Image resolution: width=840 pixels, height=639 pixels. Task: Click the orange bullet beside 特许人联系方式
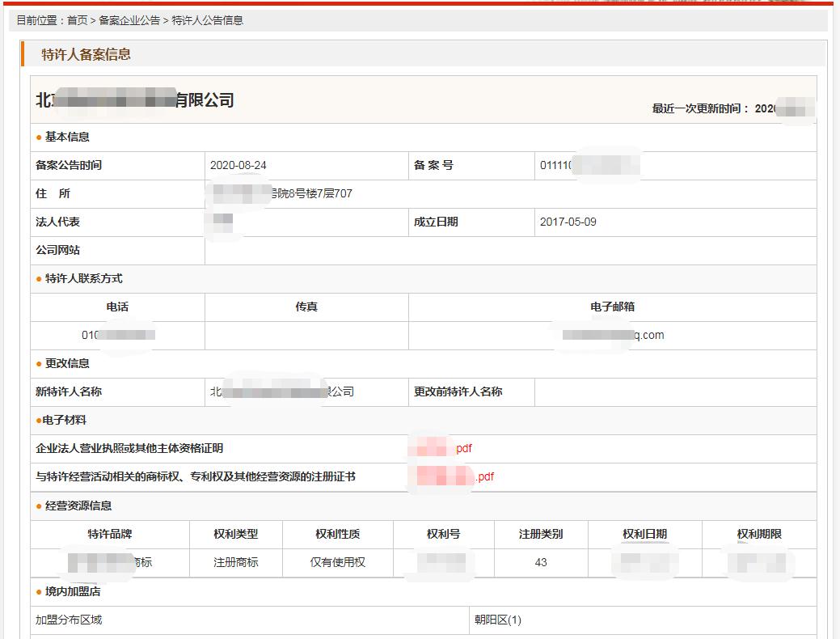click(39, 279)
